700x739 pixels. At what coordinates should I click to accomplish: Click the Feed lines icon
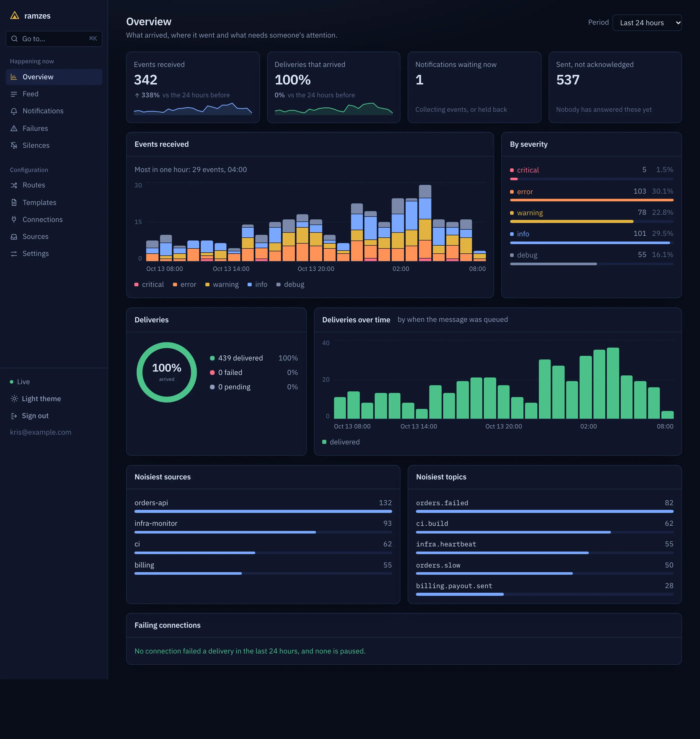(14, 94)
